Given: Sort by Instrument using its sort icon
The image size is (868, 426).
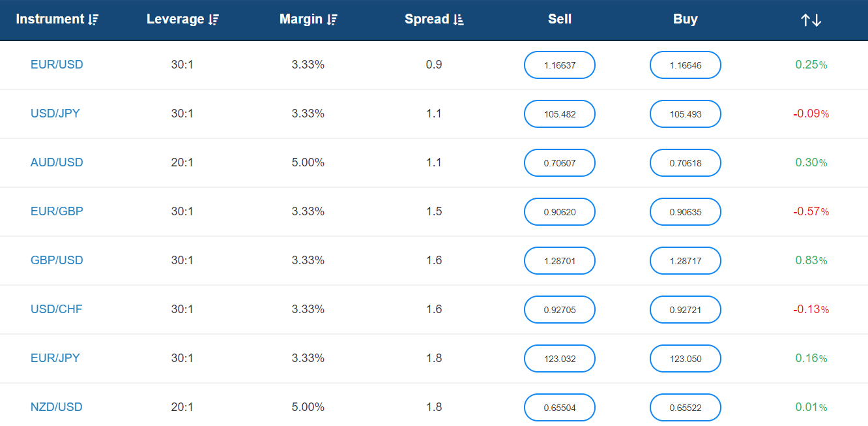Looking at the screenshot, I should [93, 20].
